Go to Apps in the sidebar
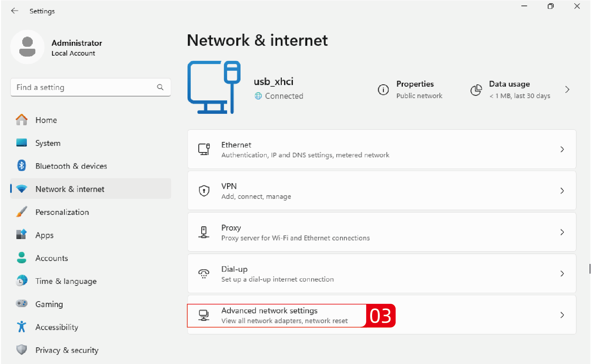Viewport: 591px width, 364px height. pos(44,235)
